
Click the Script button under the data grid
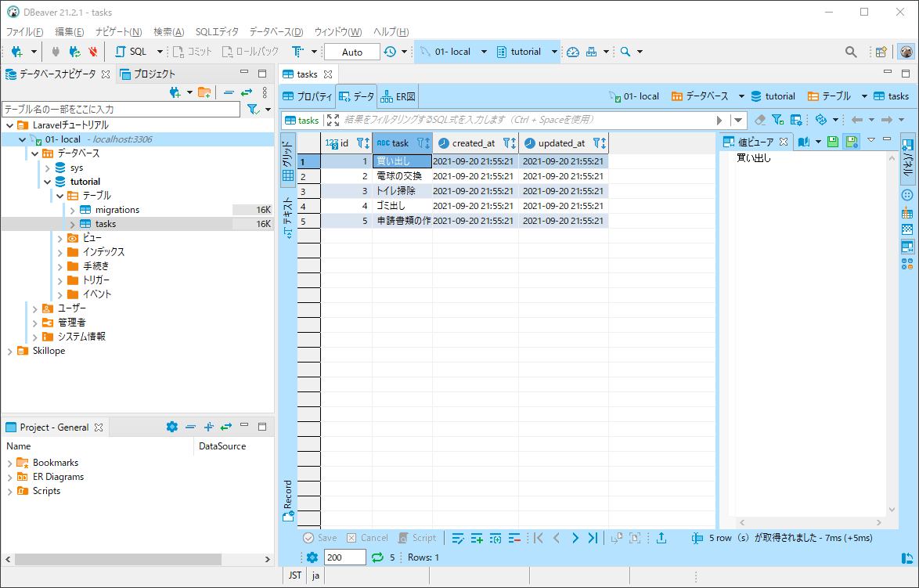[x=417, y=538]
